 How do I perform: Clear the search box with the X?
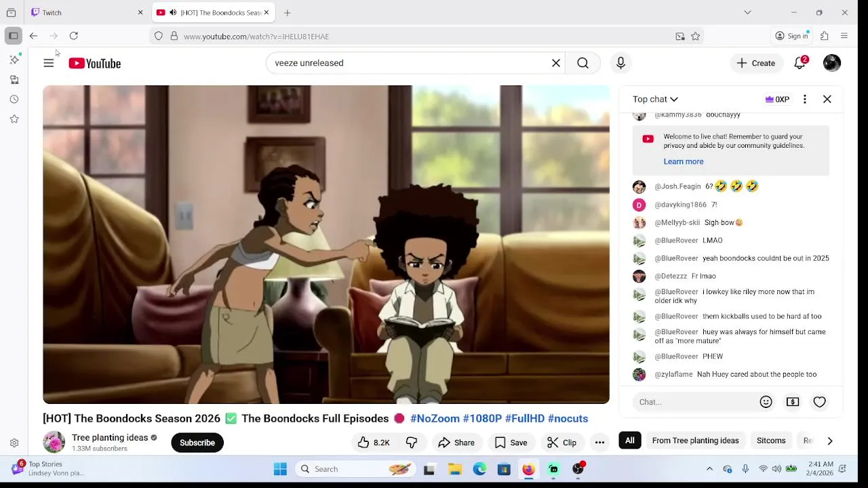click(x=556, y=63)
